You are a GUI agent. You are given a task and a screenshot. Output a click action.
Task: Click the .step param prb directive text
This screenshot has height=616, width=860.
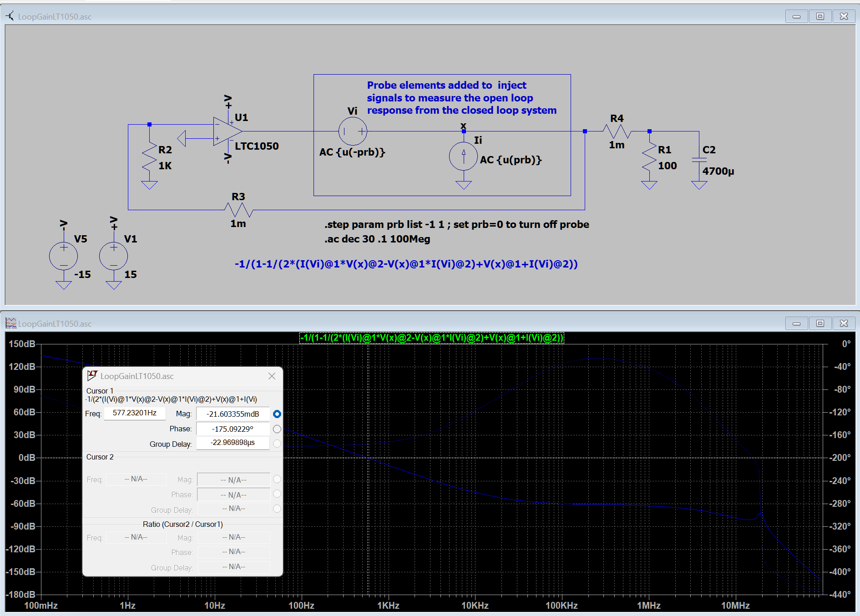click(x=456, y=224)
